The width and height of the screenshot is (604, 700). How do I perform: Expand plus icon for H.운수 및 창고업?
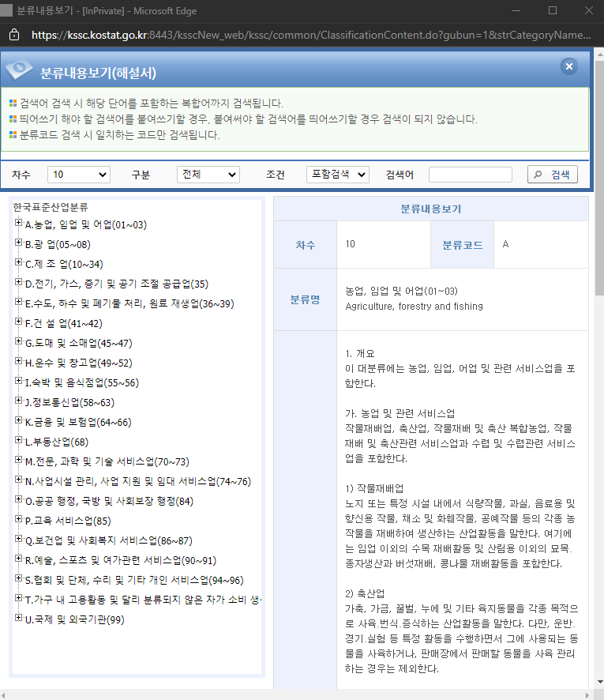pyautogui.click(x=18, y=361)
